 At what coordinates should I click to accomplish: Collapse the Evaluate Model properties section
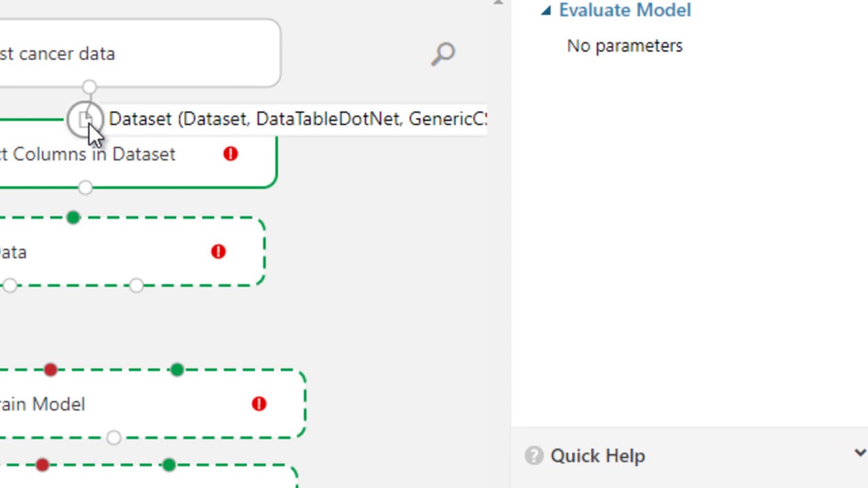(x=546, y=10)
